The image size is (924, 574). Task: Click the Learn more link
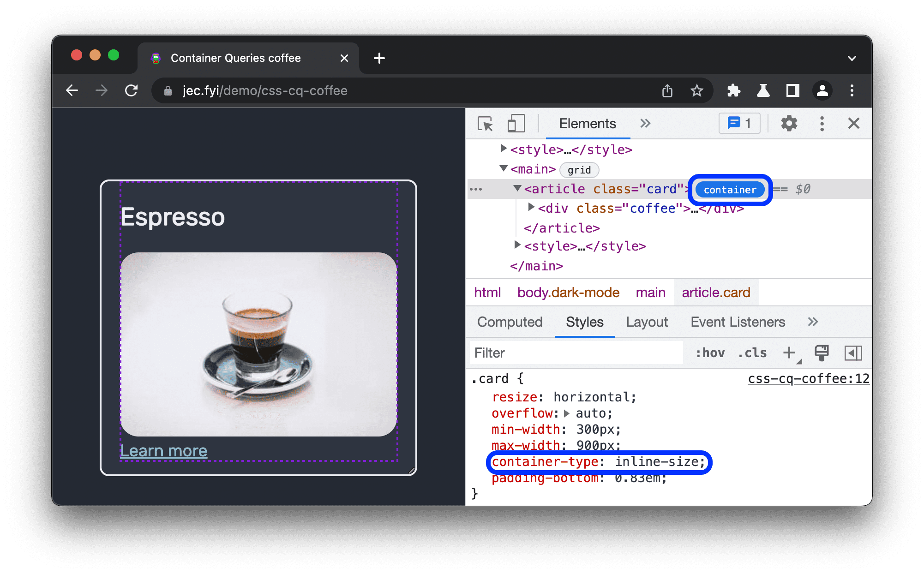(164, 450)
